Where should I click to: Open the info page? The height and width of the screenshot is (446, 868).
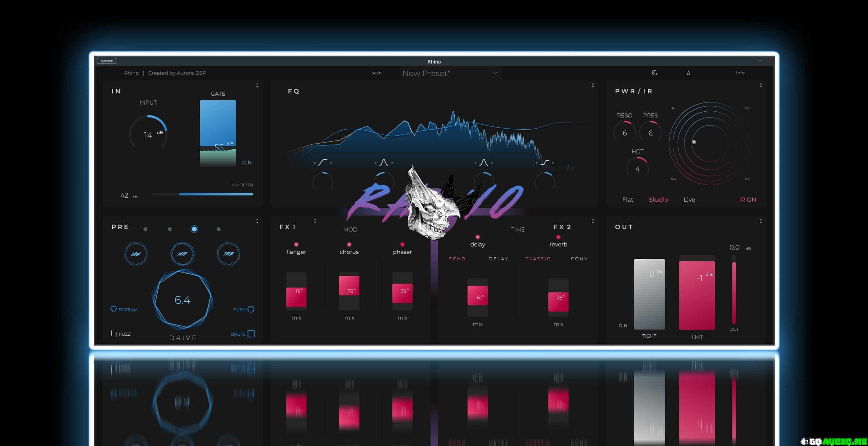coord(740,73)
